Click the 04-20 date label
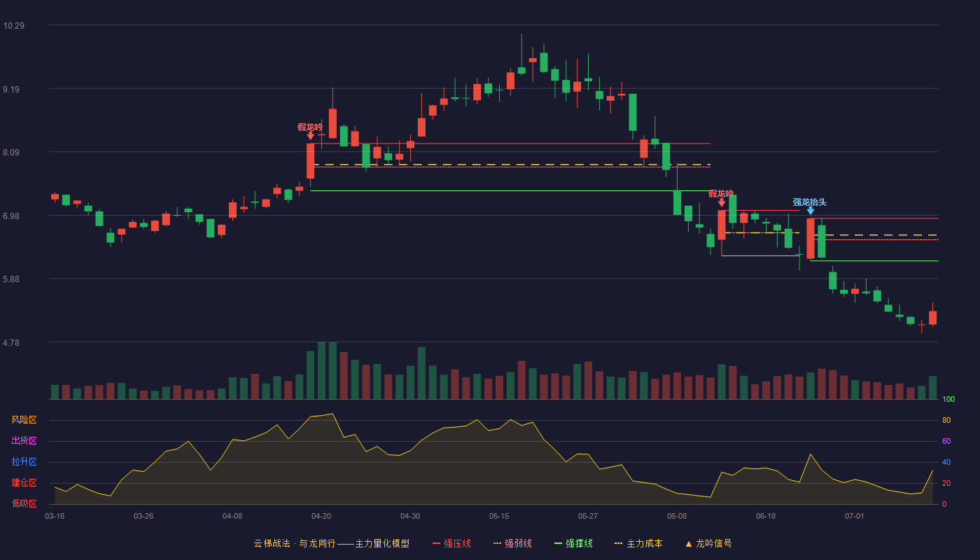 [x=321, y=516]
